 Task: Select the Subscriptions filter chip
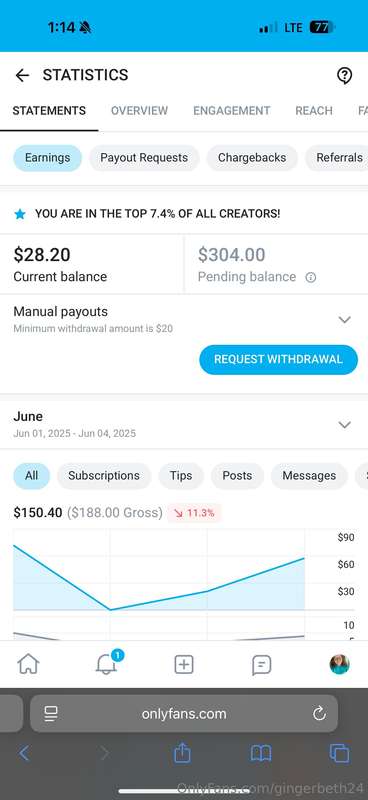pos(104,476)
